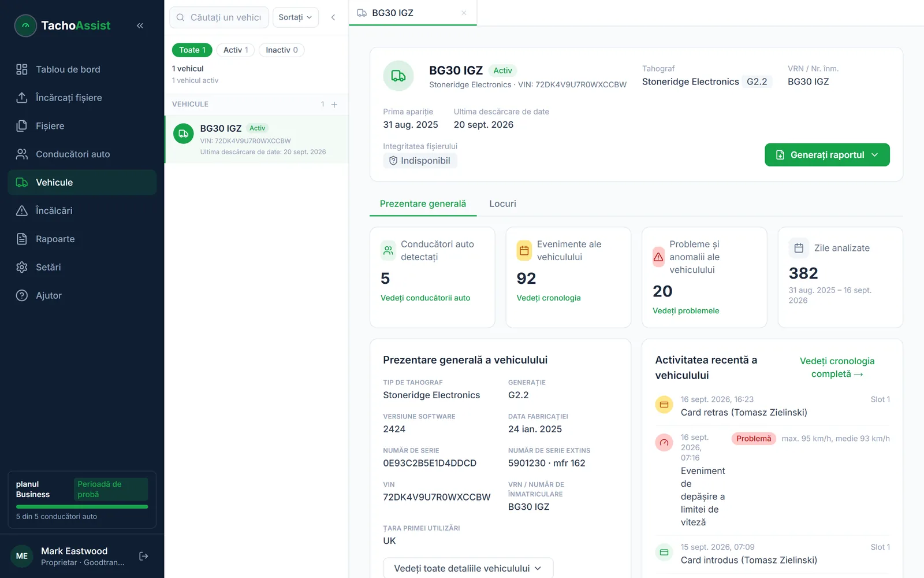Click the Încălcări warning triangle icon
The image size is (924, 578).
[22, 211]
